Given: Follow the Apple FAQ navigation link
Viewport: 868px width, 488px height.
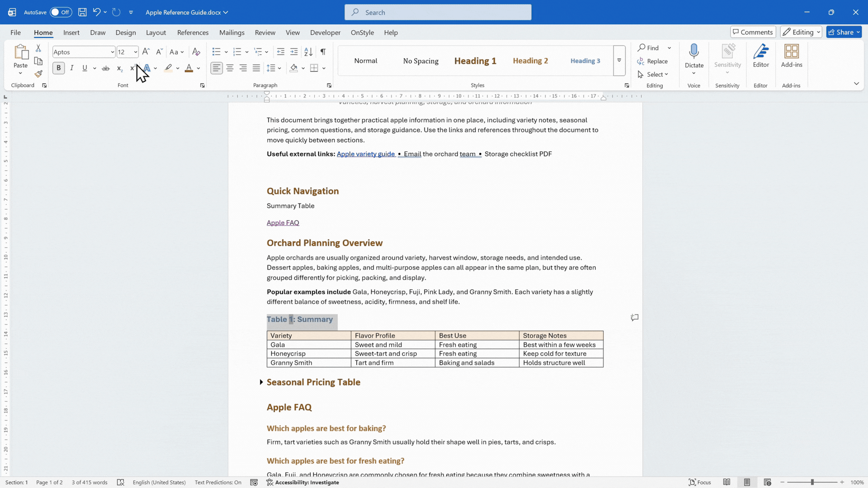Looking at the screenshot, I should pos(283,223).
